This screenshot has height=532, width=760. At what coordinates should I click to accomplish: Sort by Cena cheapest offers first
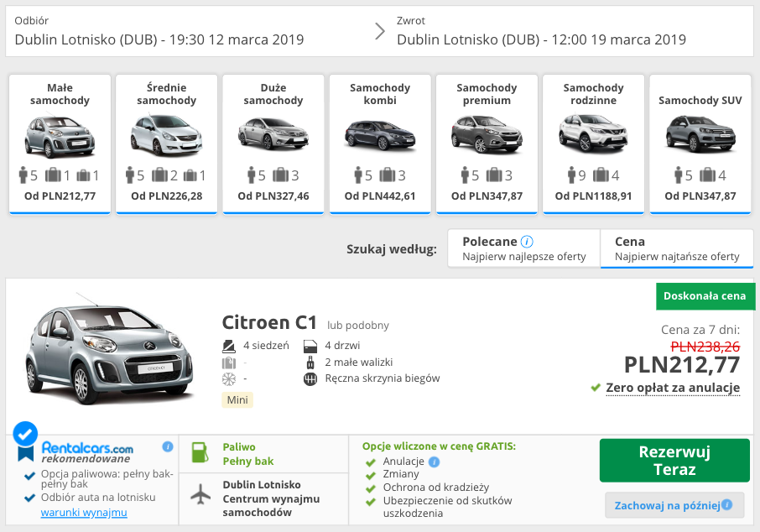pos(676,248)
